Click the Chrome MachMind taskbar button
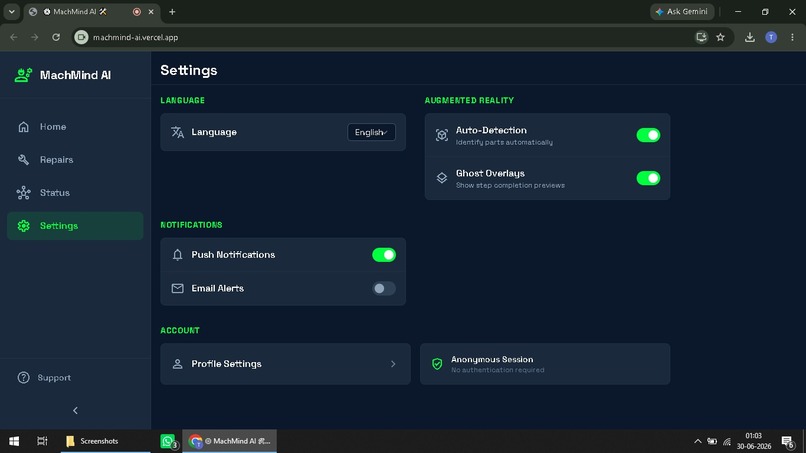 pos(229,441)
